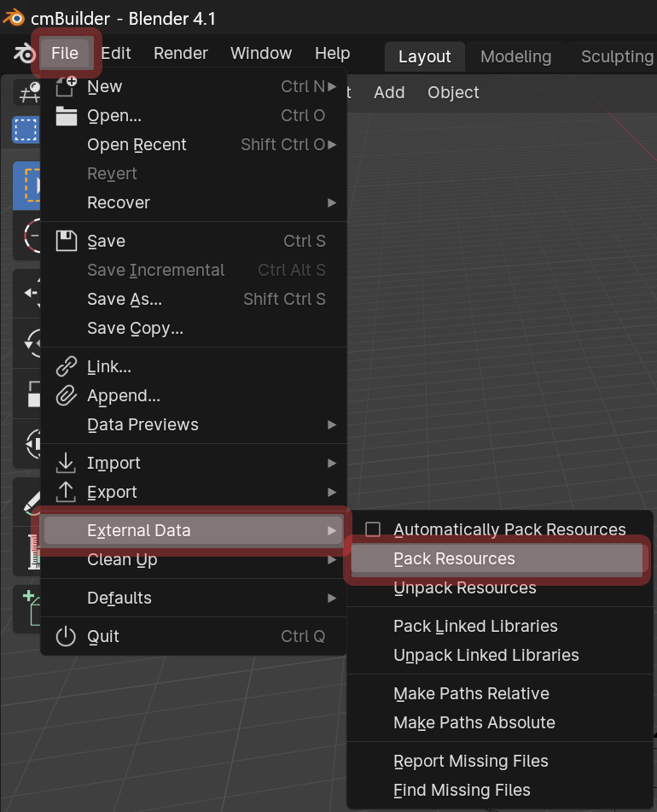The height and width of the screenshot is (812, 657).
Task: Open the Add menu in viewport header
Action: (x=389, y=93)
